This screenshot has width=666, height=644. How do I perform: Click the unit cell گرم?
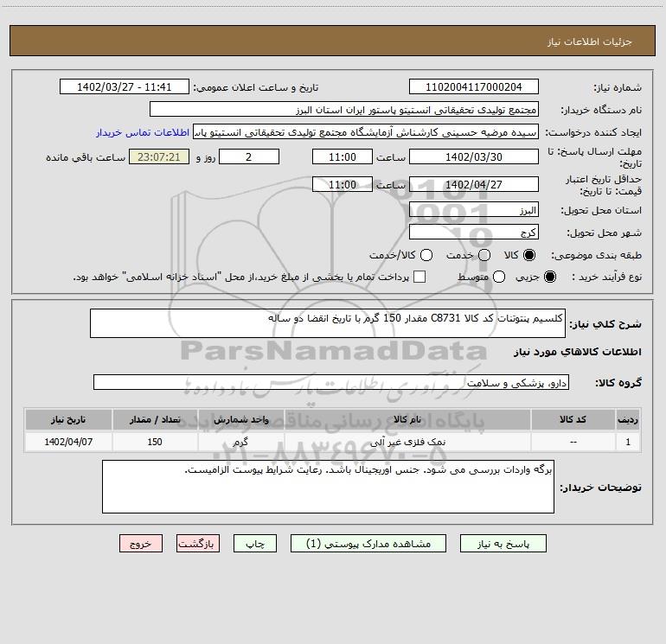[x=240, y=442]
